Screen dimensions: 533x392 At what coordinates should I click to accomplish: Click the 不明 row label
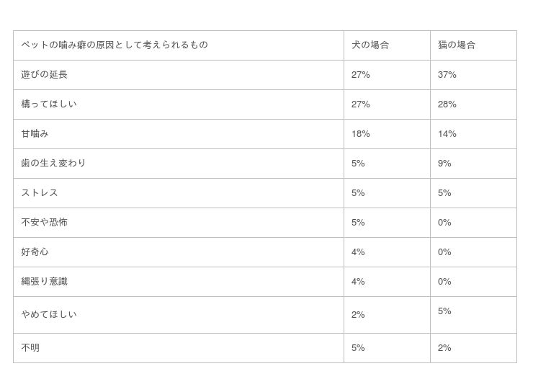pyautogui.click(x=30, y=348)
